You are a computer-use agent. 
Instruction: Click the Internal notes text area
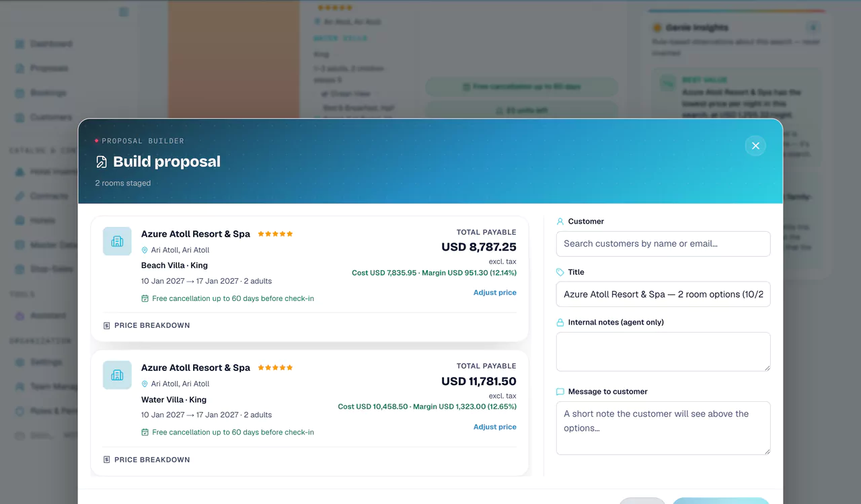(x=663, y=351)
